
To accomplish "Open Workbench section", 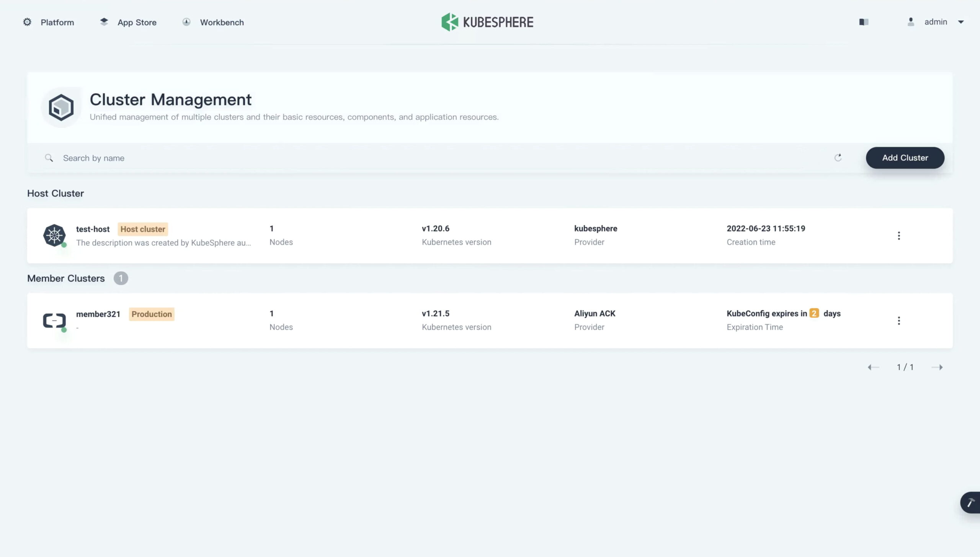I will pyautogui.click(x=221, y=21).
